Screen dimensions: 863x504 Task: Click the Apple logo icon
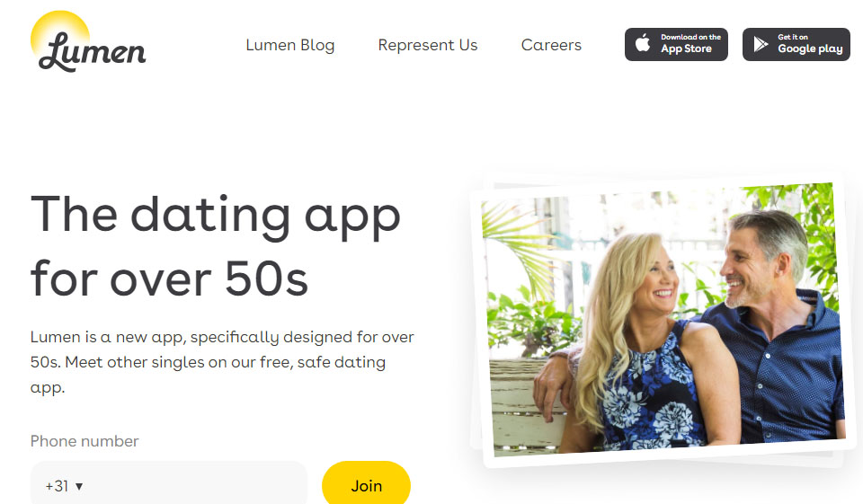[642, 43]
